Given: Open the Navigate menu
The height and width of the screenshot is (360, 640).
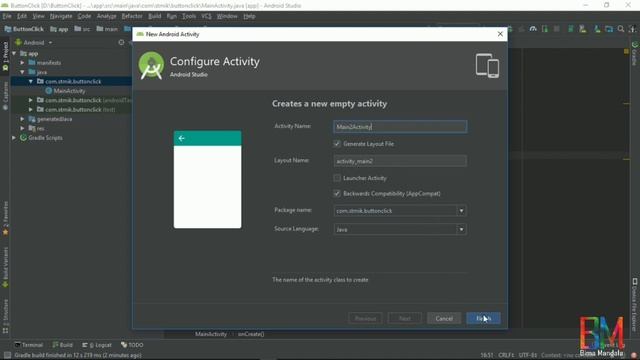Looking at the screenshot, I should [61, 16].
